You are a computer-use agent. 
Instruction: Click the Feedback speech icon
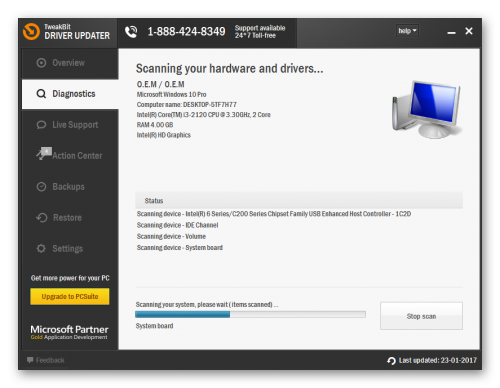[x=30, y=360]
